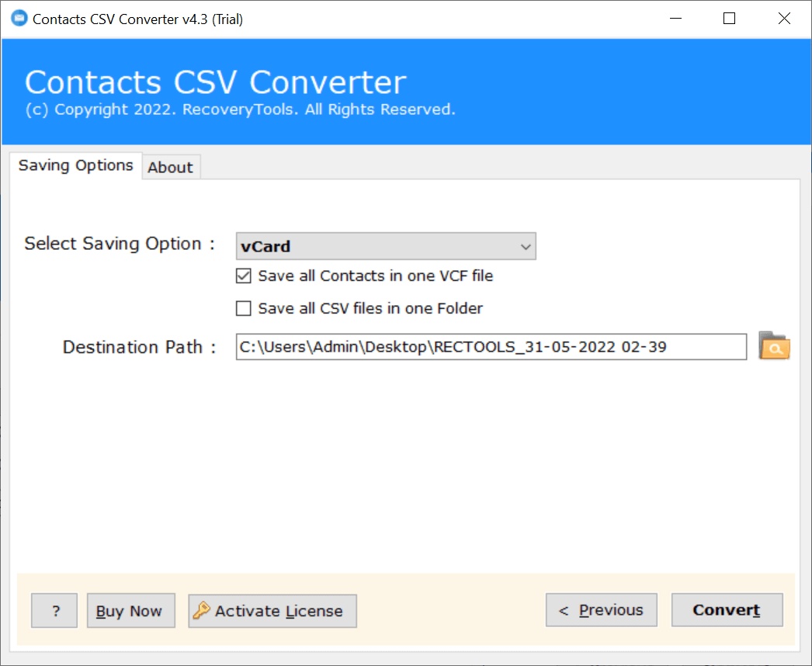Close the Contacts CSV Converter window
This screenshot has height=666, width=812.
coord(784,19)
